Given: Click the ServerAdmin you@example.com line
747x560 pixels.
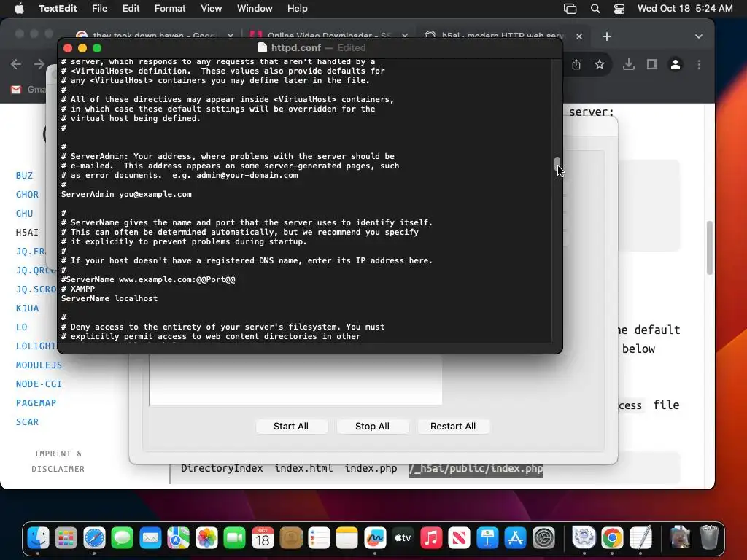Looking at the screenshot, I should click(126, 194).
